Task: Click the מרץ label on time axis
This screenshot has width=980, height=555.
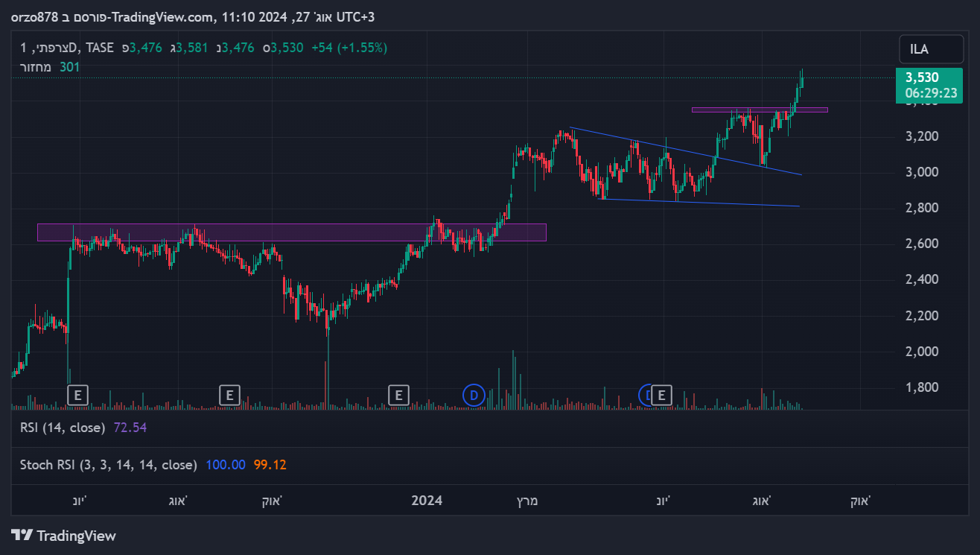Action: tap(527, 501)
